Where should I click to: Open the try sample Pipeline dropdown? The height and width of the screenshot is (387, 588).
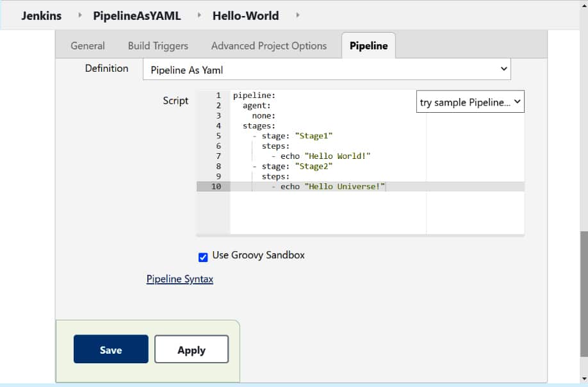point(470,102)
